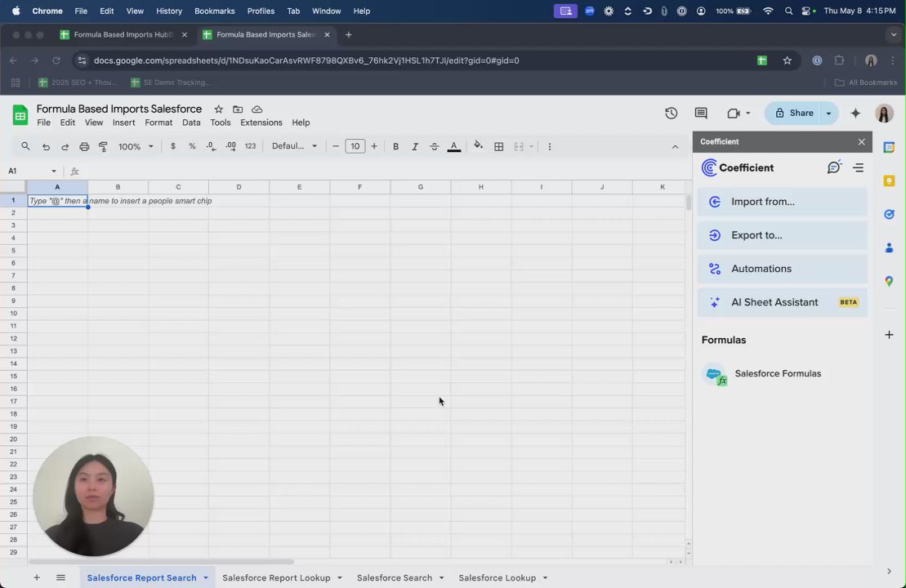Image resolution: width=906 pixels, height=588 pixels.
Task: Open the Coefficient hamburger menu
Action: tap(858, 167)
